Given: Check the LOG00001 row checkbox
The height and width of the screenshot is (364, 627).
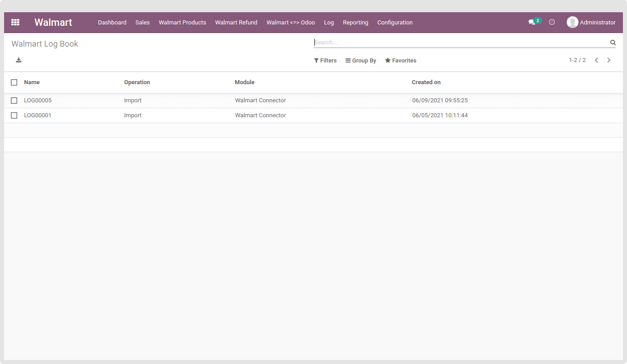Looking at the screenshot, I should coord(14,115).
